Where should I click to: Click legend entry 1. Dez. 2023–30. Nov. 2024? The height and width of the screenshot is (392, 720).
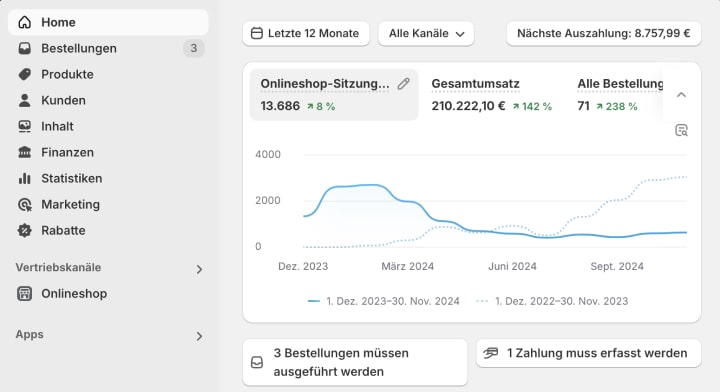point(383,301)
